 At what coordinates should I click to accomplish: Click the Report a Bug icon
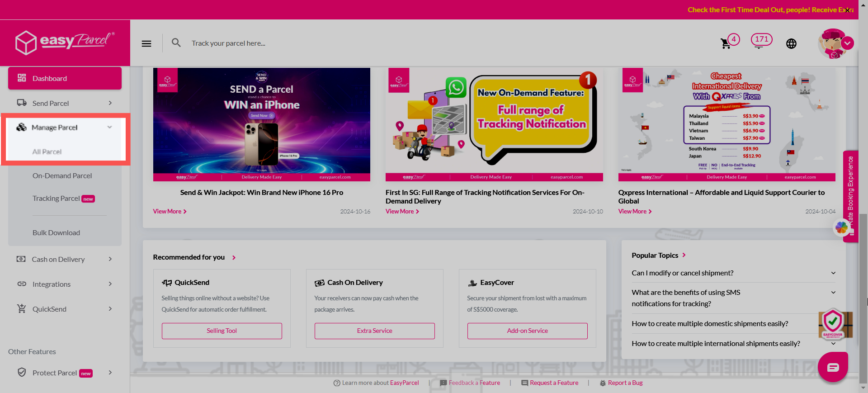(x=603, y=383)
